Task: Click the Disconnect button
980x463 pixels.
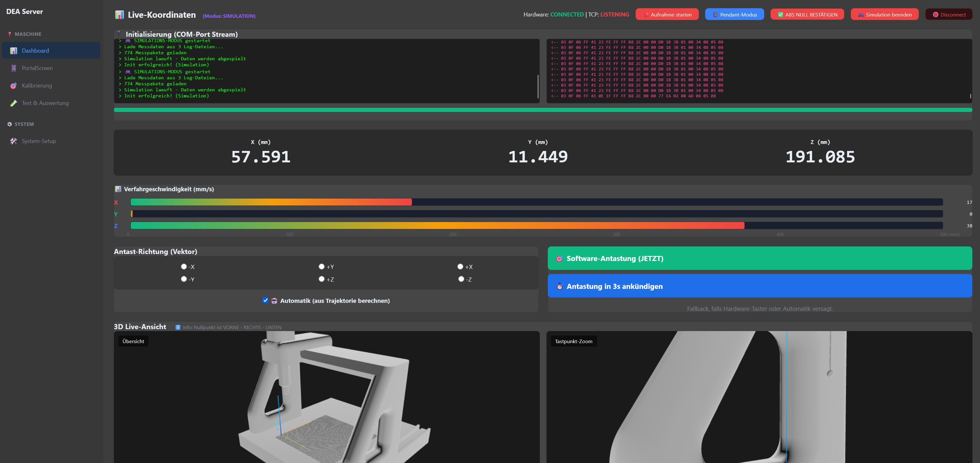Action: (949, 15)
